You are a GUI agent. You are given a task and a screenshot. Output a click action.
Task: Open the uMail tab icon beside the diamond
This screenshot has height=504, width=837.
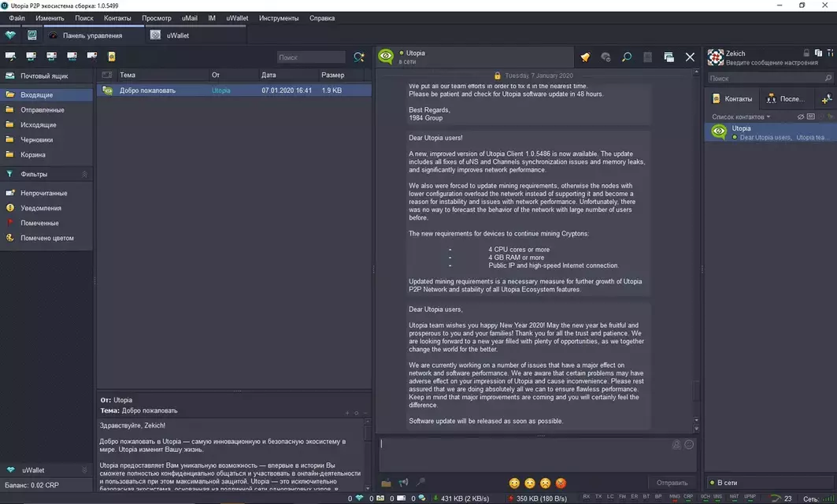point(32,35)
